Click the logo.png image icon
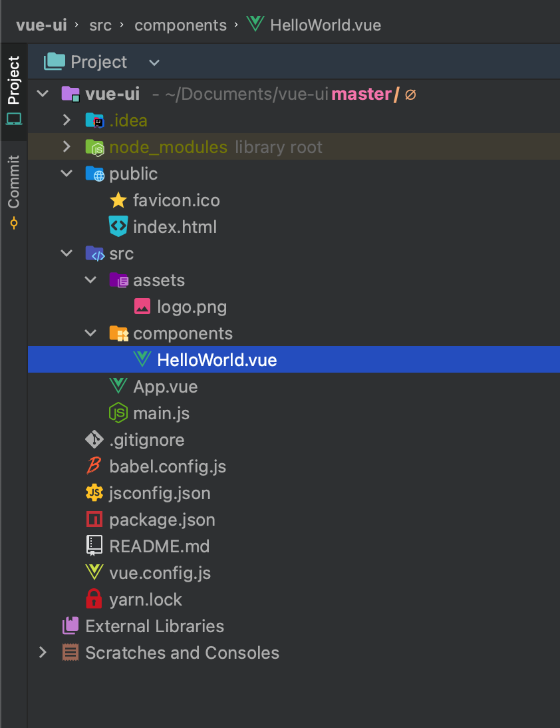 pyautogui.click(x=142, y=306)
